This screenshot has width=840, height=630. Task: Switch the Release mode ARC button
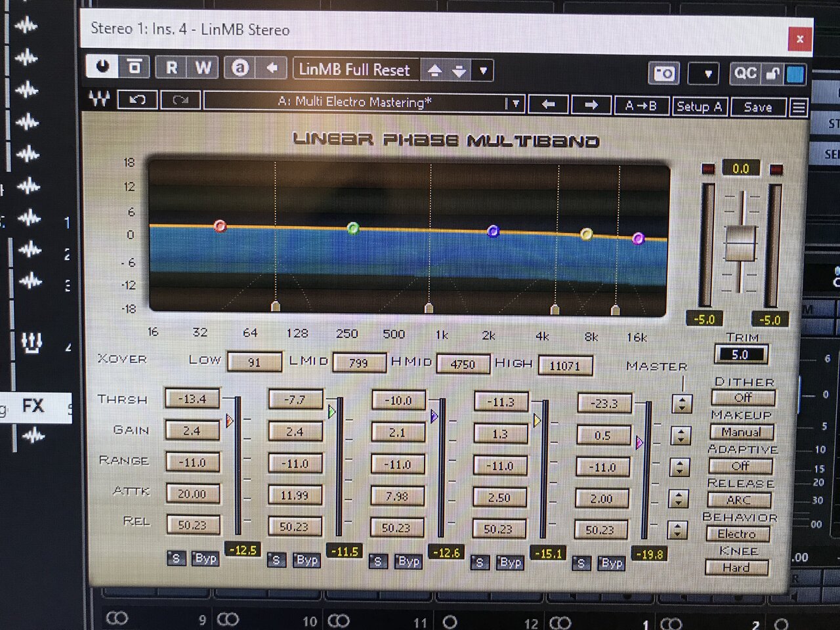pos(739,500)
